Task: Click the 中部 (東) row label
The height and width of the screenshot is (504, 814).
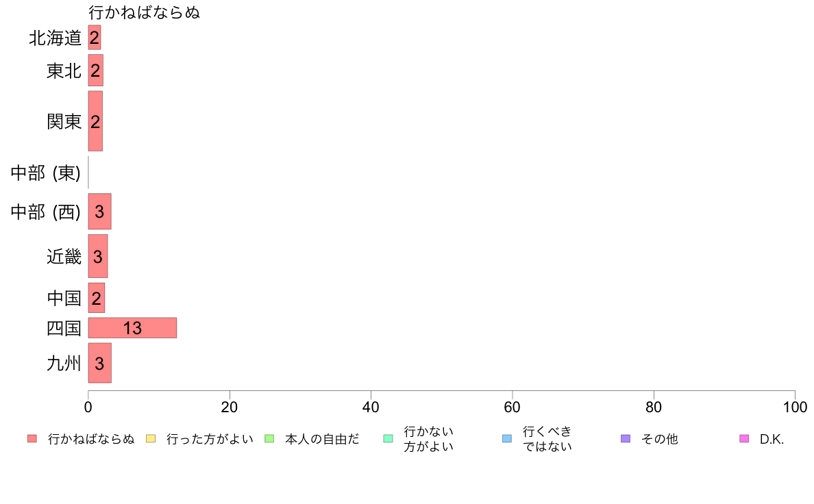Action: coord(46,173)
